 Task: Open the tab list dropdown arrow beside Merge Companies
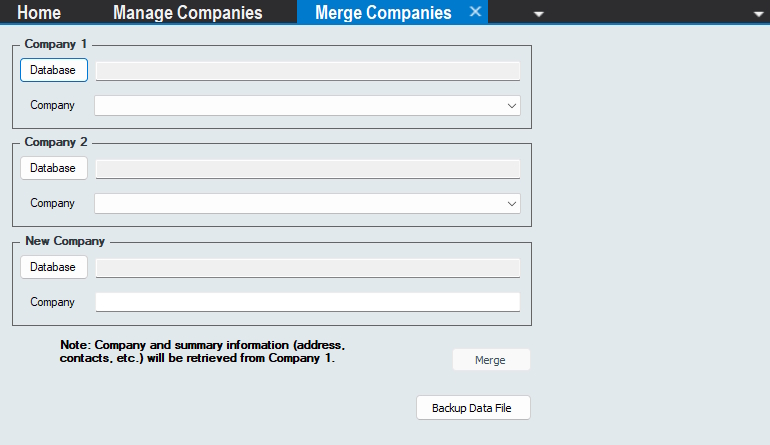click(539, 14)
